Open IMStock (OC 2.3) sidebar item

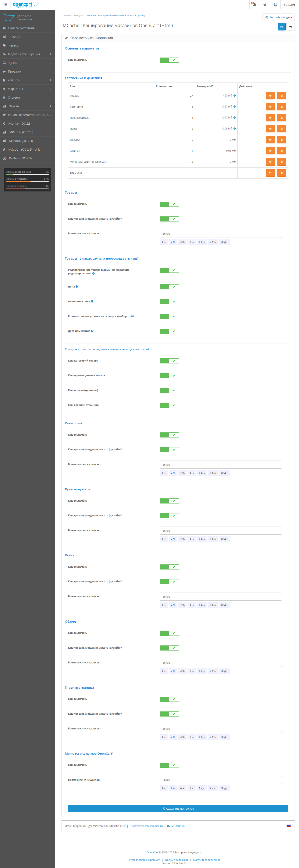coord(27,158)
